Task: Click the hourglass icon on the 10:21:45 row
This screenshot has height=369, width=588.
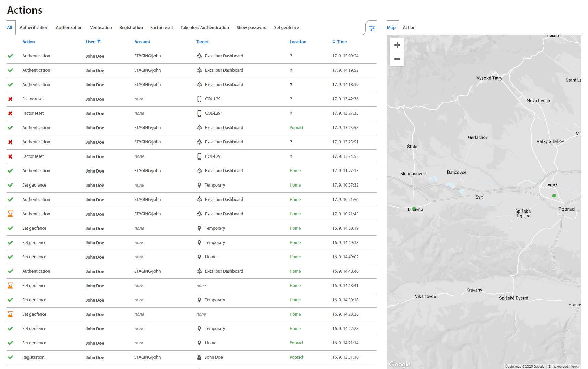Action: pos(10,214)
